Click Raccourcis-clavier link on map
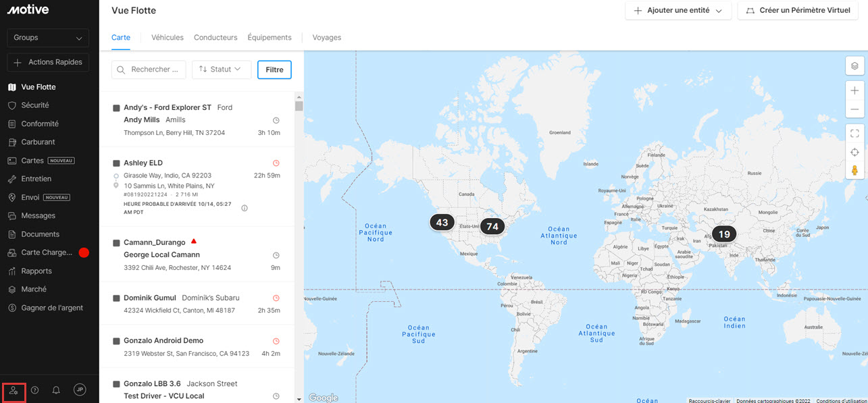868x403 pixels. pos(709,400)
